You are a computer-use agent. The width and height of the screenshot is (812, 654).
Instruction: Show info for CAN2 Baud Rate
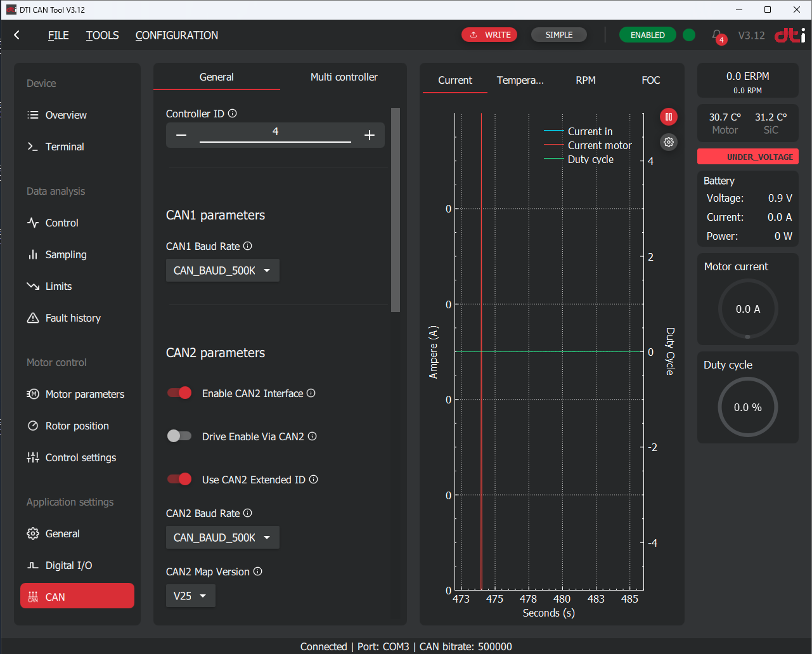pyautogui.click(x=248, y=513)
